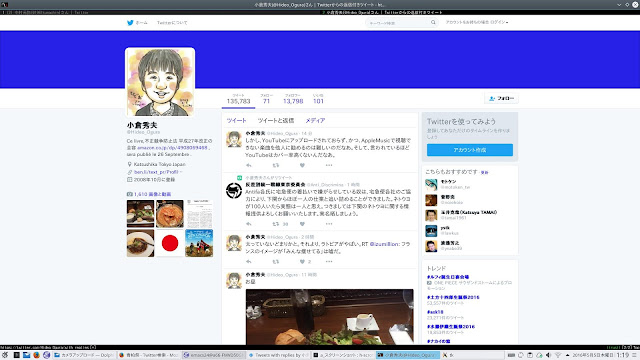Retweet the Antifa tweet

coord(276,224)
